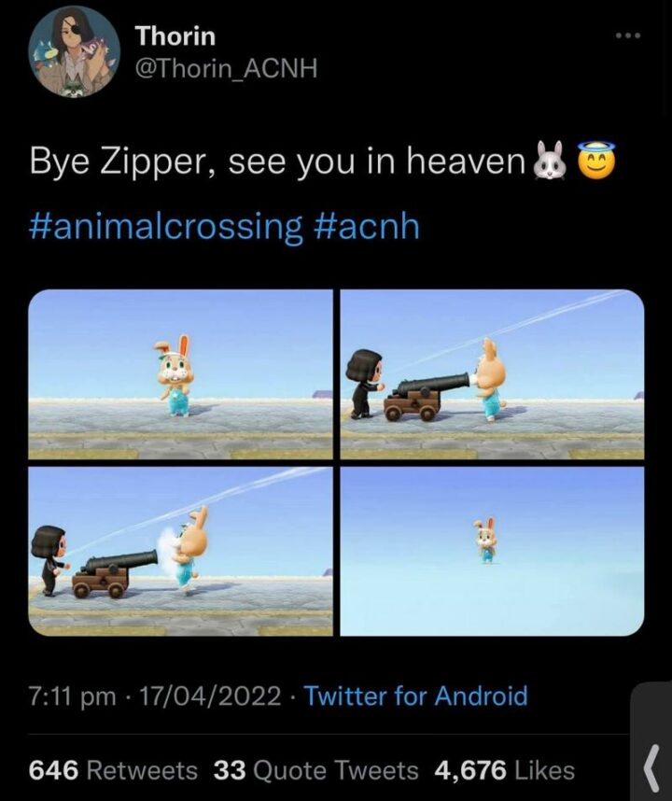Image resolution: width=672 pixels, height=801 pixels.
Task: Open the cannon aimed at Zipper image
Action: click(x=492, y=374)
